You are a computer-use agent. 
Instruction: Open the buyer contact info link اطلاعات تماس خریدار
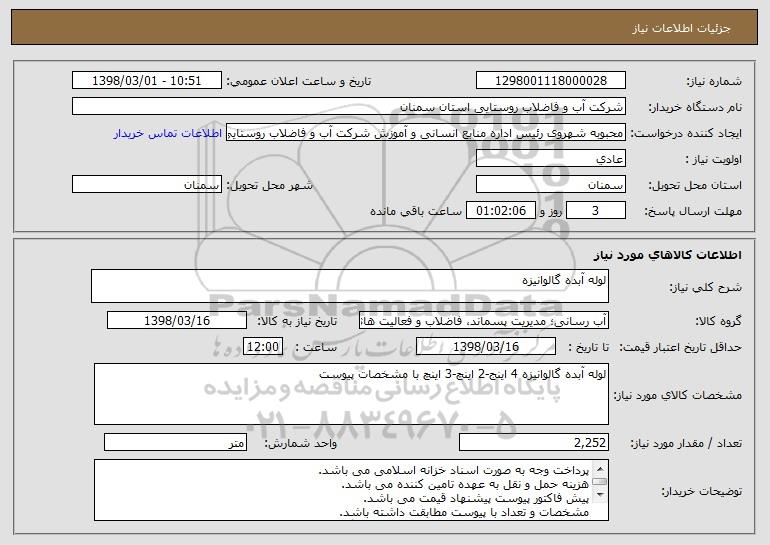pos(168,133)
